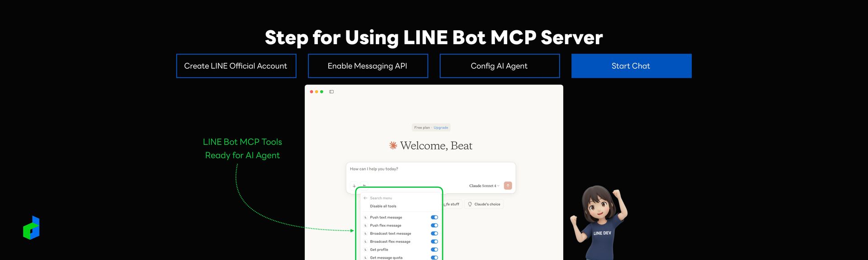Click the plus attachment icon in chat box
The height and width of the screenshot is (260, 868).
(x=354, y=186)
